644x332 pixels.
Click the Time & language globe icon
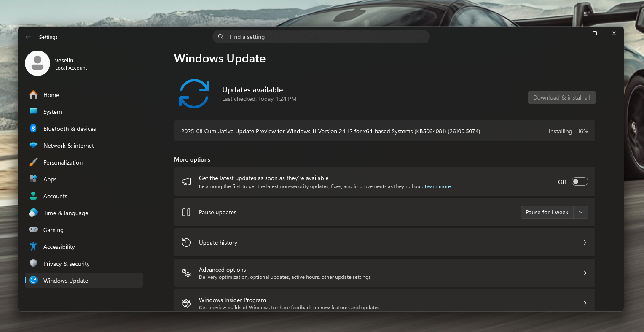click(33, 213)
